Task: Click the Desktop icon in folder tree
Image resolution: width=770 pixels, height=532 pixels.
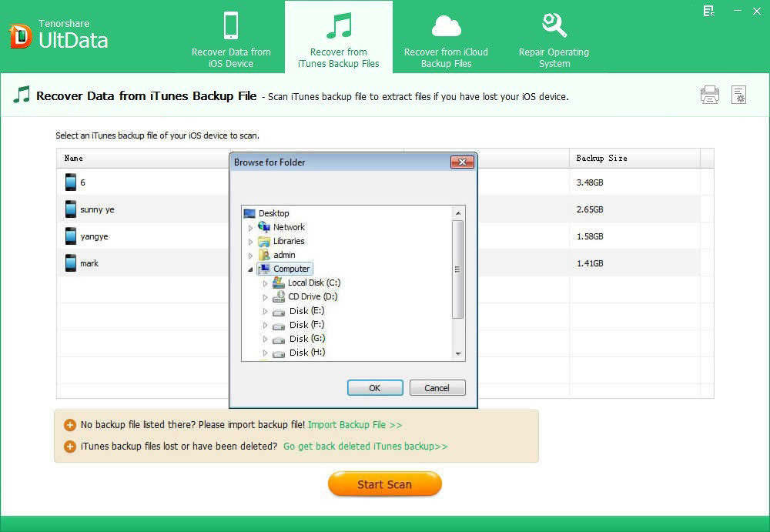Action: coord(249,213)
